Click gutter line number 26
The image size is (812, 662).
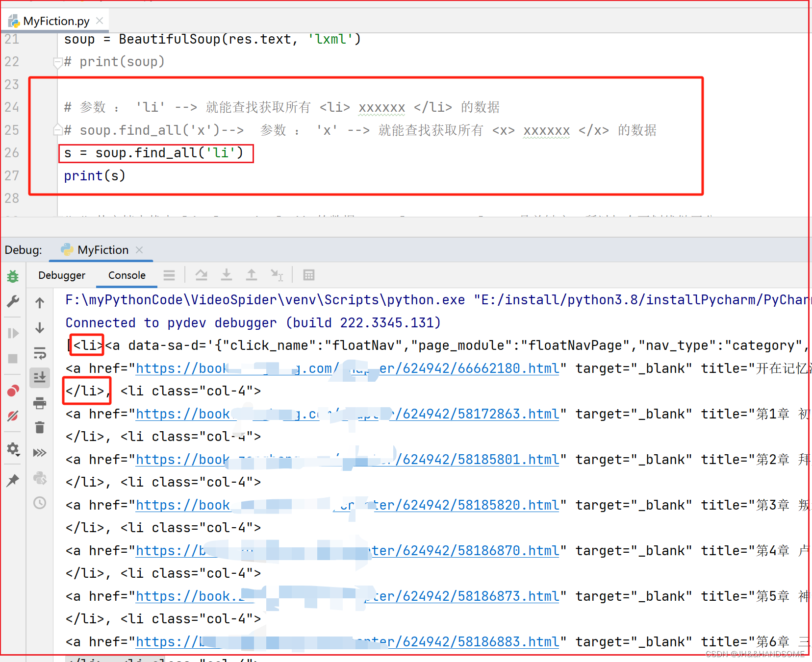point(12,153)
